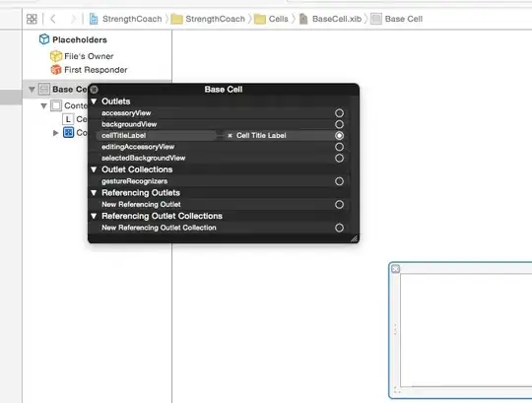
Task: Click the StrengthCoach project file icon
Action: click(94, 19)
